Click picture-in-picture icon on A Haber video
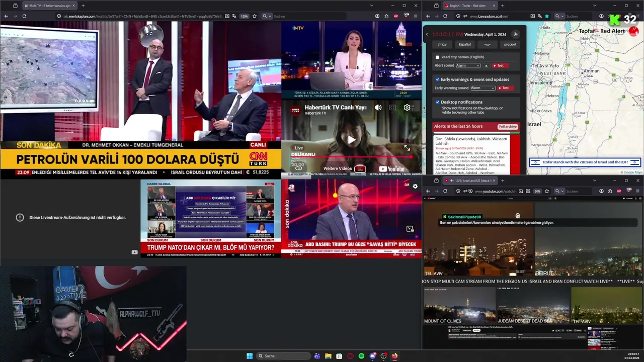 point(410,229)
